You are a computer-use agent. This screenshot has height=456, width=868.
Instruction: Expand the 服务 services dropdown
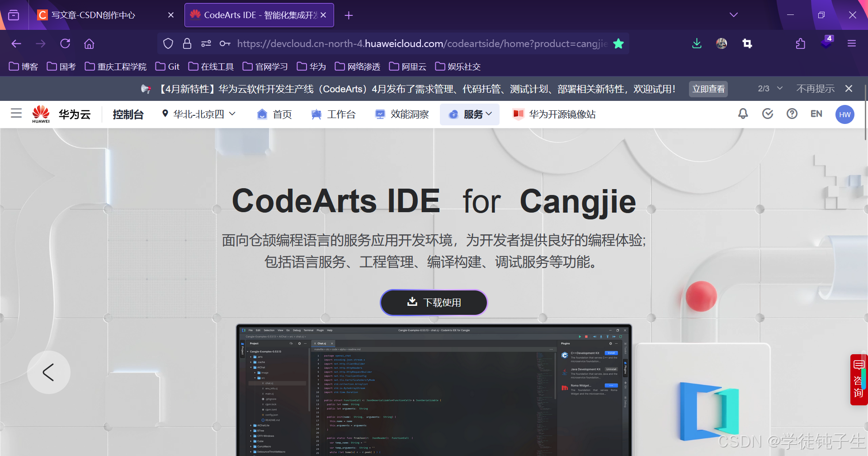coord(470,114)
